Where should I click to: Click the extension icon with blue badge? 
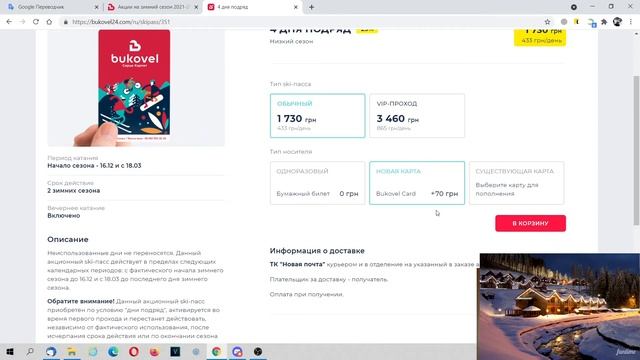click(x=591, y=23)
